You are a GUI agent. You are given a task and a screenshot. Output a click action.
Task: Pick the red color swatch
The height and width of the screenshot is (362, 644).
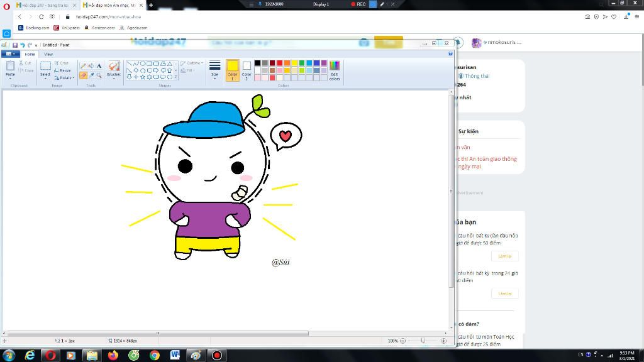280,63
